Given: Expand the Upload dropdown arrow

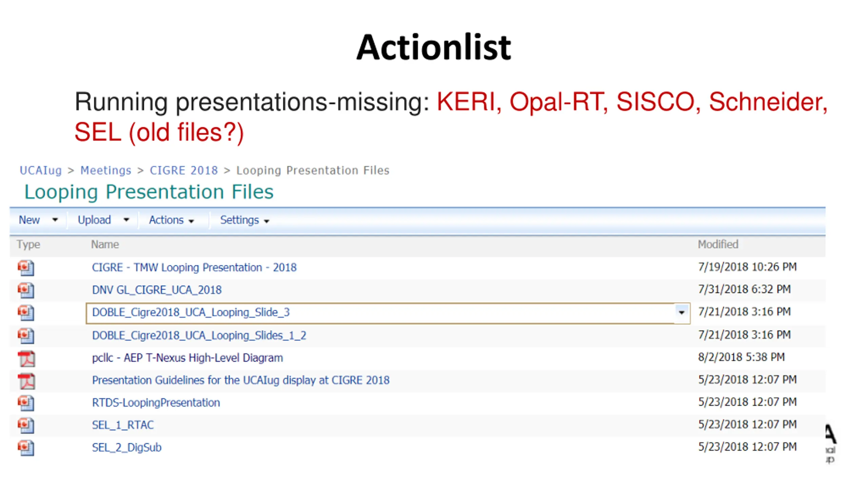Looking at the screenshot, I should (126, 220).
